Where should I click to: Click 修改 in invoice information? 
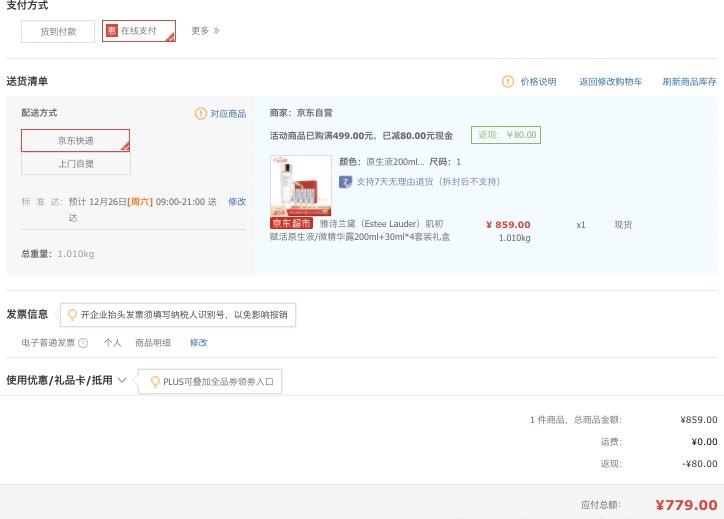click(199, 343)
